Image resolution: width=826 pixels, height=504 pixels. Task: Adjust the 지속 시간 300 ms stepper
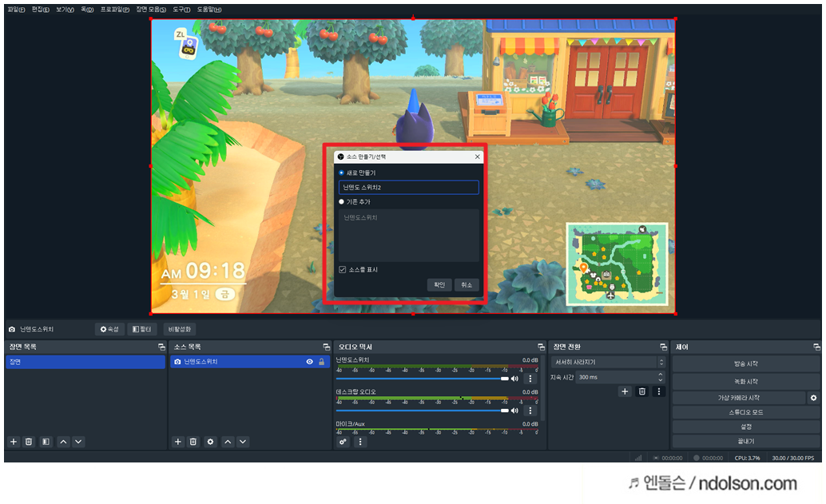pyautogui.click(x=660, y=377)
